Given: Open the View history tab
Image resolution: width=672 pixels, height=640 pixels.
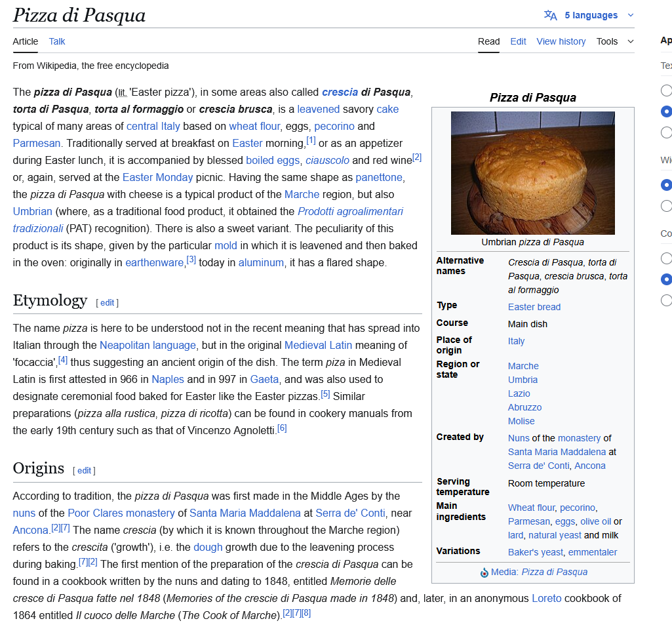Looking at the screenshot, I should click(561, 41).
